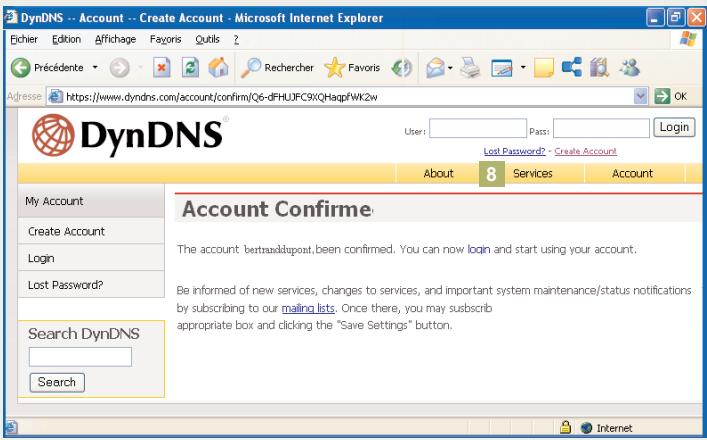Click the yellow note toolbar icon
The image size is (707, 440).
[543, 68]
